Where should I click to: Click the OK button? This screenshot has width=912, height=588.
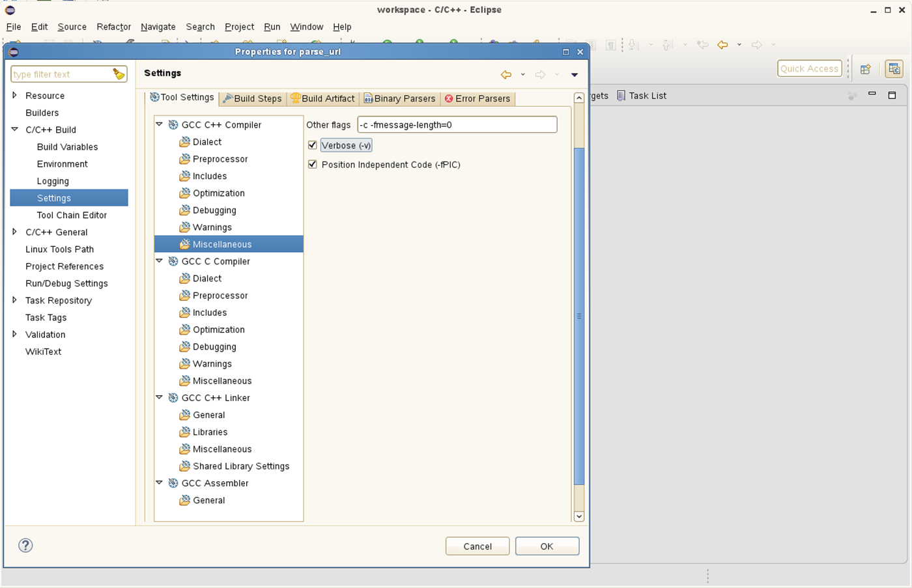[x=547, y=546]
